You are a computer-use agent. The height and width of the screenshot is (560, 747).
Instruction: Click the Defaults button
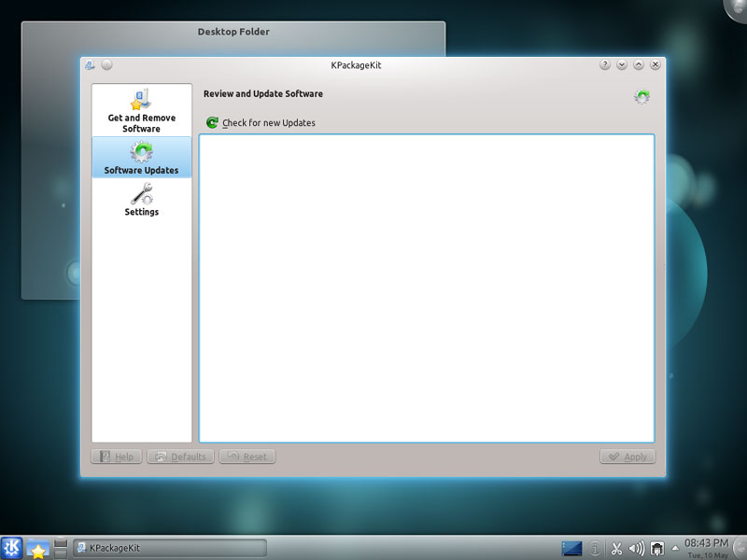[x=180, y=456]
